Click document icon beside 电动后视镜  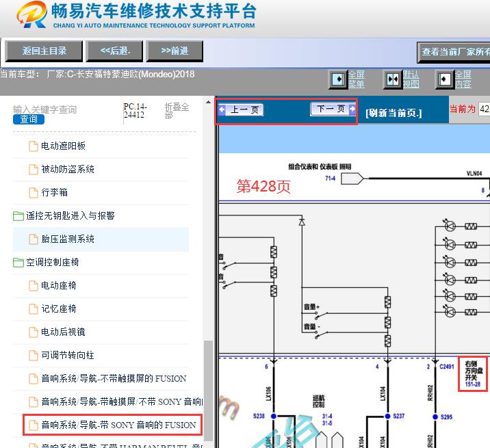click(x=34, y=332)
